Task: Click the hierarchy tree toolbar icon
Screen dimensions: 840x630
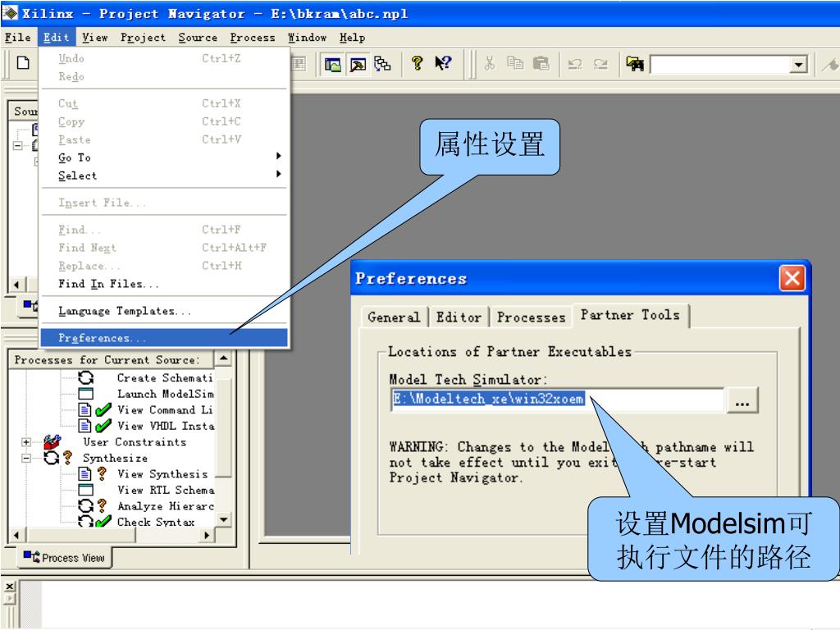Action: (x=382, y=64)
